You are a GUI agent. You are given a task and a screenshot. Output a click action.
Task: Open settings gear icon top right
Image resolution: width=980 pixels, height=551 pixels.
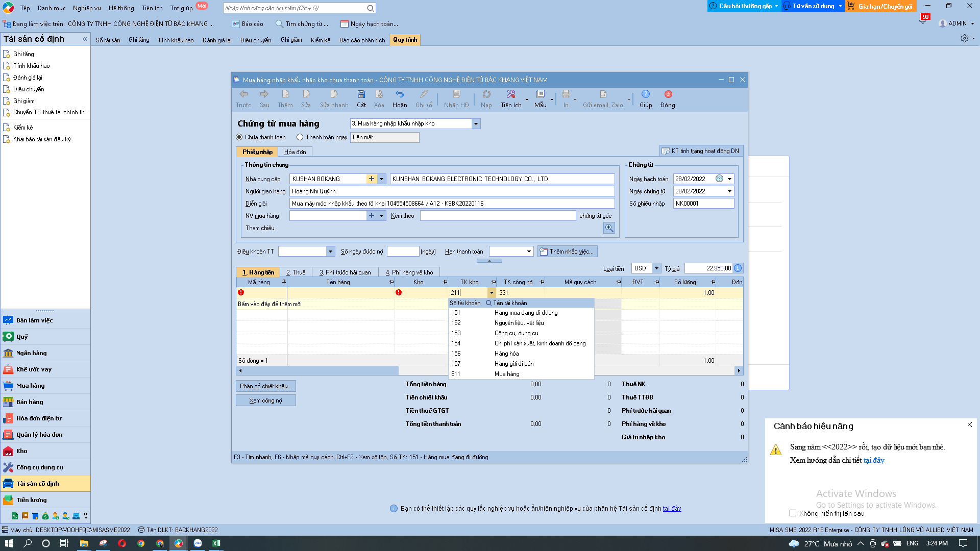click(x=964, y=38)
